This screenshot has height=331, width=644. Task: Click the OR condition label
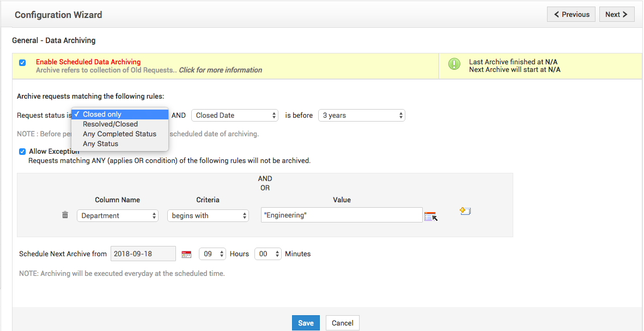tap(265, 188)
